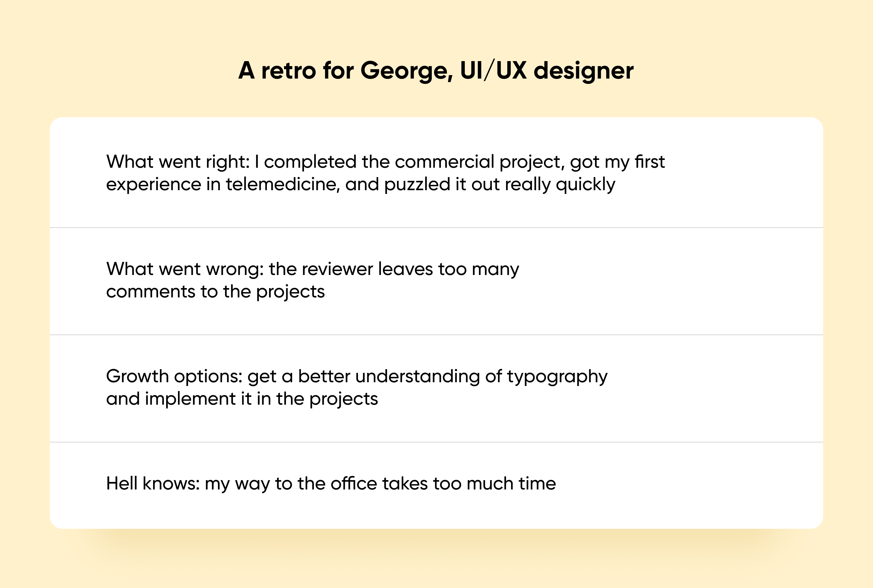Screen dimensions: 873x588
Task: Select the "What went wrong" row
Action: coord(436,281)
